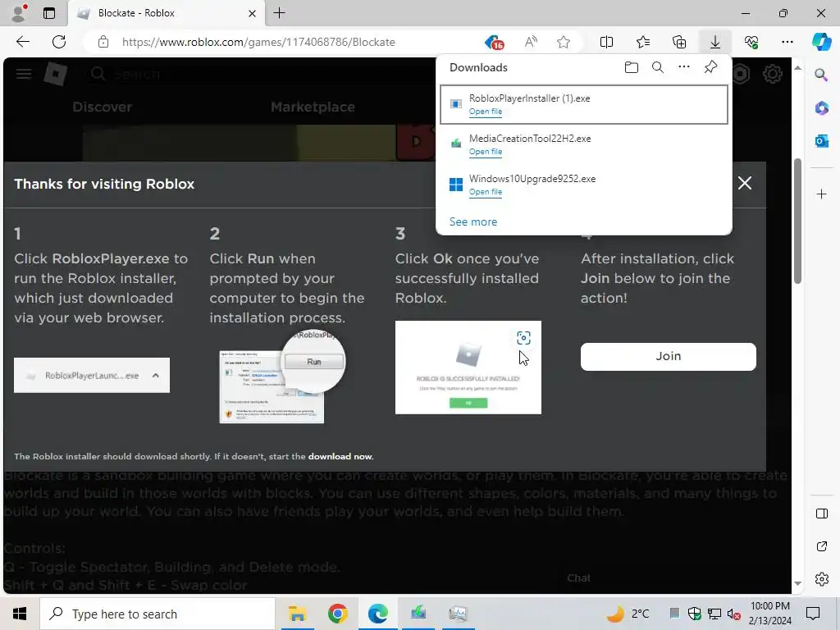Open Microsoft 365 sidebar icon
Viewport: 840px width, 630px height.
point(821,107)
